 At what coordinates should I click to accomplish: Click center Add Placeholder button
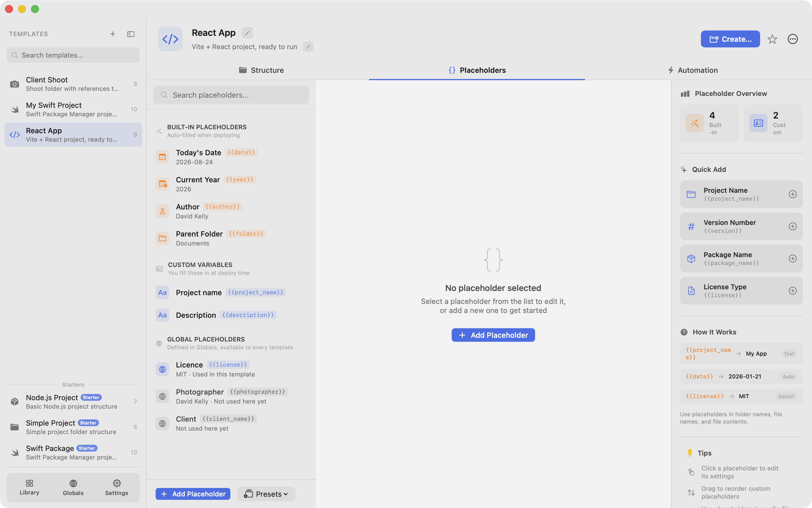pyautogui.click(x=493, y=335)
